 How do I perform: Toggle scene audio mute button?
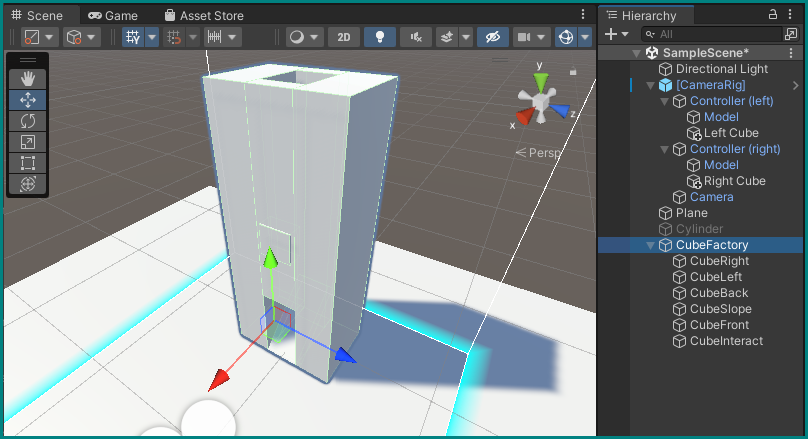(x=415, y=37)
